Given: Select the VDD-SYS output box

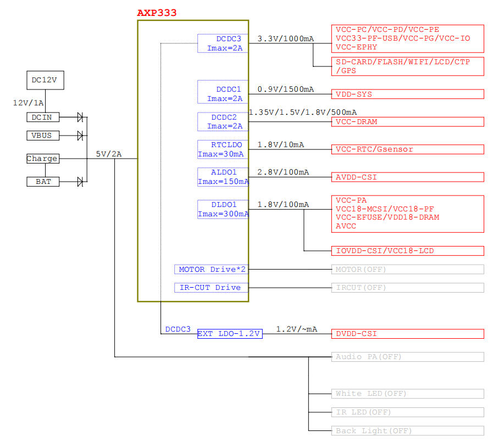Looking at the screenshot, I should coord(407,94).
